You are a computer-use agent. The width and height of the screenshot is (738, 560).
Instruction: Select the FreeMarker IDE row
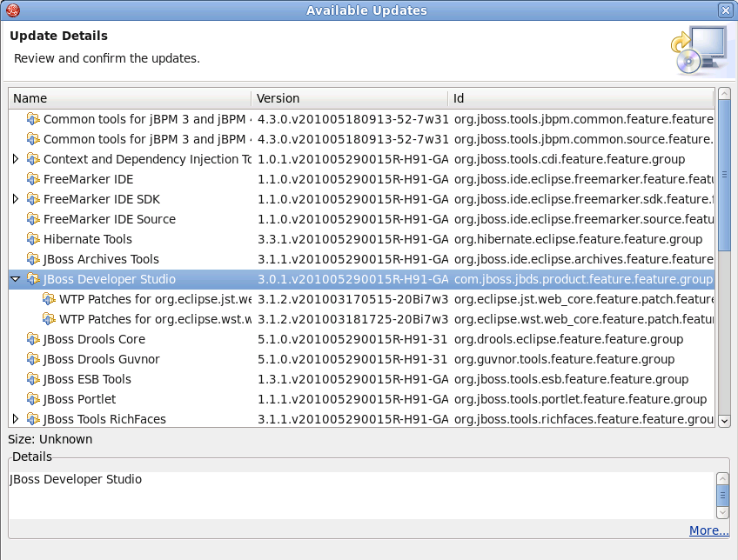[361, 178]
